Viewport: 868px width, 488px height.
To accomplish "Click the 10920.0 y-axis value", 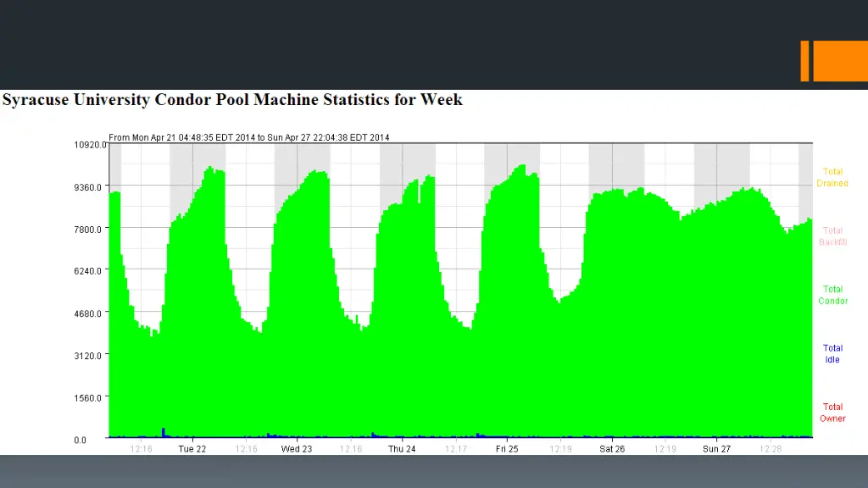I will 90,145.
